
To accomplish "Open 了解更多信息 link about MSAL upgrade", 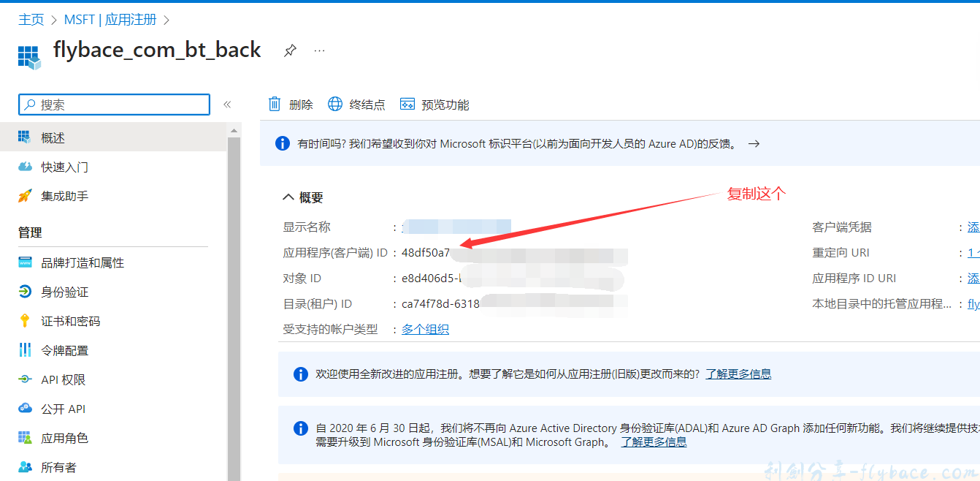I will tap(654, 442).
